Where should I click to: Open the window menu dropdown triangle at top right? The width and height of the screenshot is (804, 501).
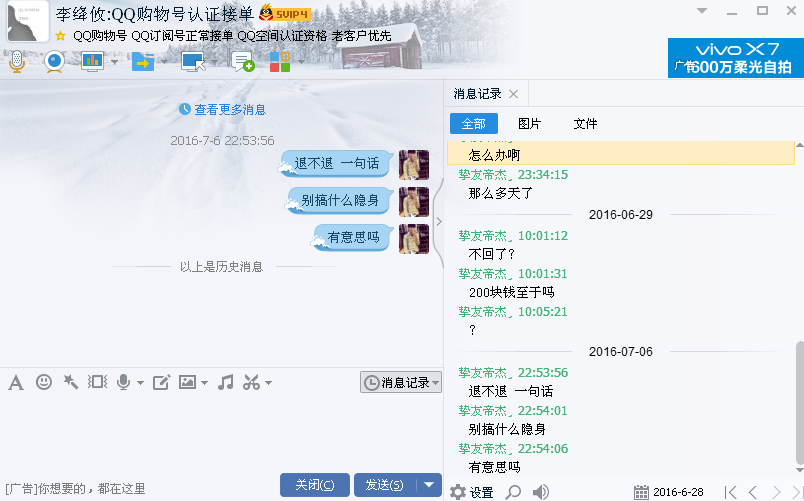(702, 11)
